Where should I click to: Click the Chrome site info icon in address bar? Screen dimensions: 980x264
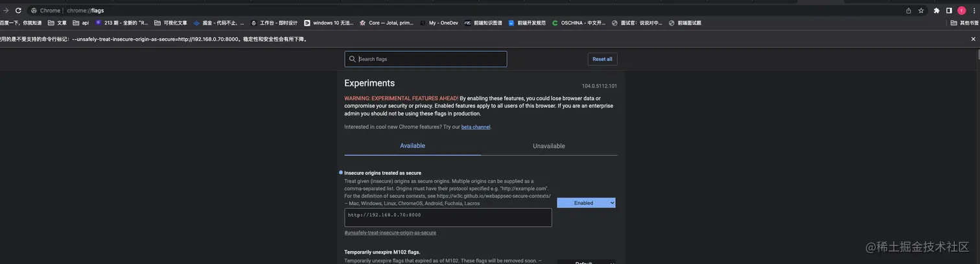(x=34, y=10)
